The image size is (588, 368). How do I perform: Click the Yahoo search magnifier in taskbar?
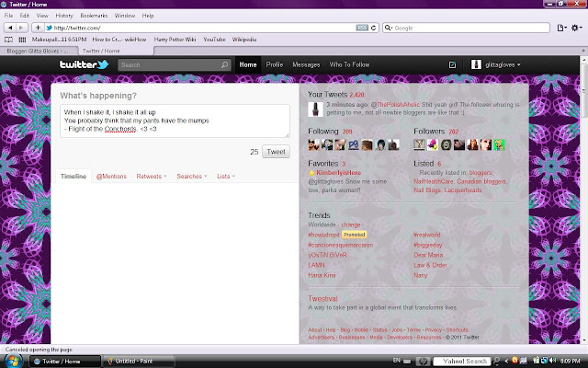pos(496,361)
